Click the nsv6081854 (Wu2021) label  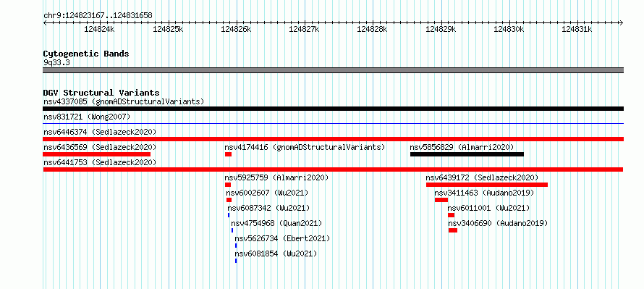click(276, 254)
